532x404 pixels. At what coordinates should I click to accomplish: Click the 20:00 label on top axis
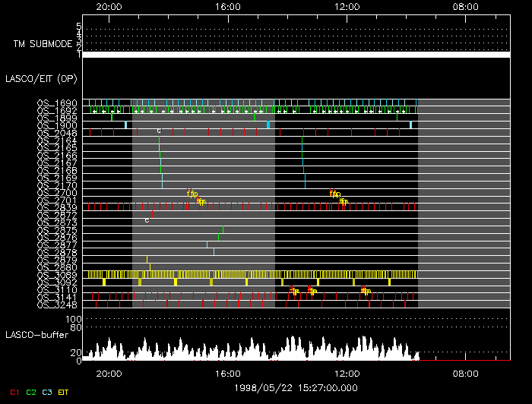point(109,7)
